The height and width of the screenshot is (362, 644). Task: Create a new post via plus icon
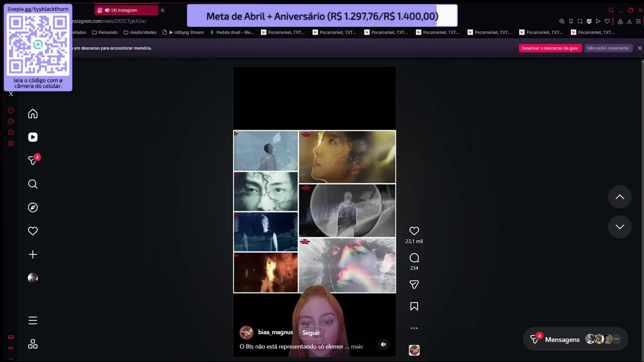point(33,254)
